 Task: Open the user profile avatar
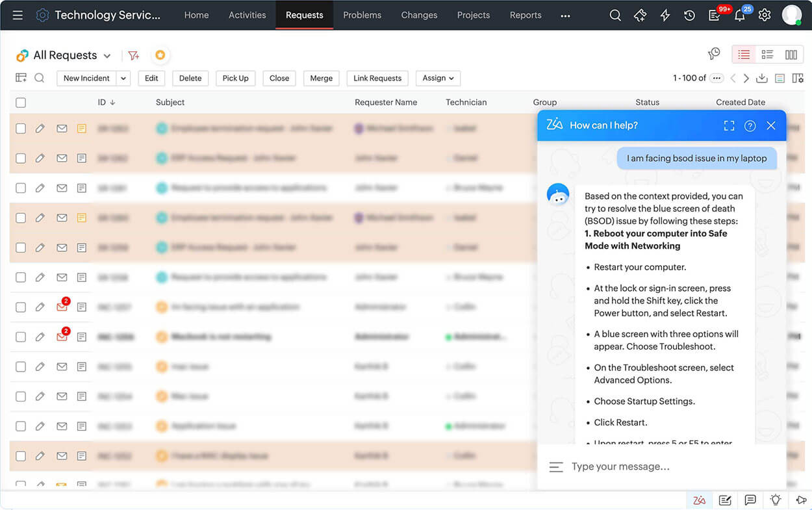tap(792, 15)
